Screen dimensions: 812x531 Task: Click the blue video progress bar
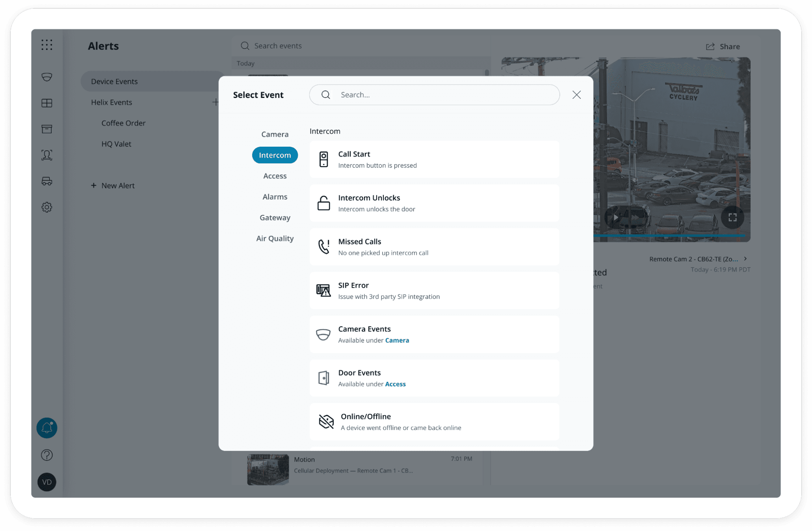click(x=670, y=235)
